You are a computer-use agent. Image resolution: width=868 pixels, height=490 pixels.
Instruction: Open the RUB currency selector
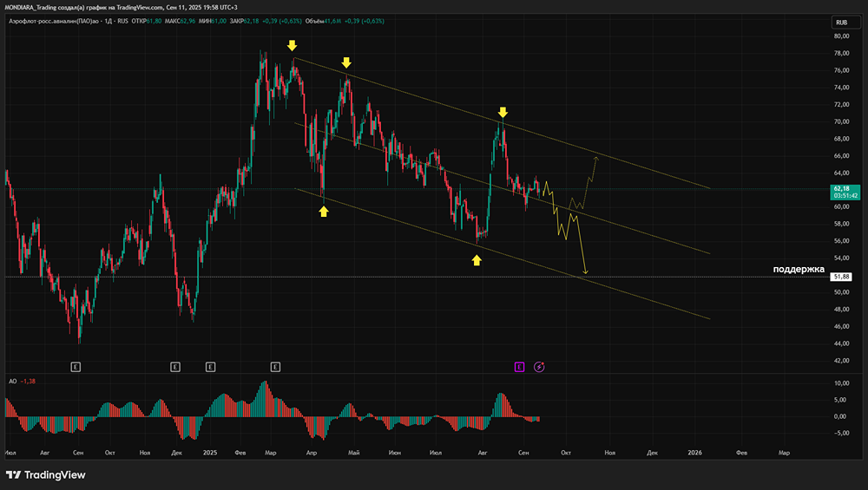(x=845, y=23)
